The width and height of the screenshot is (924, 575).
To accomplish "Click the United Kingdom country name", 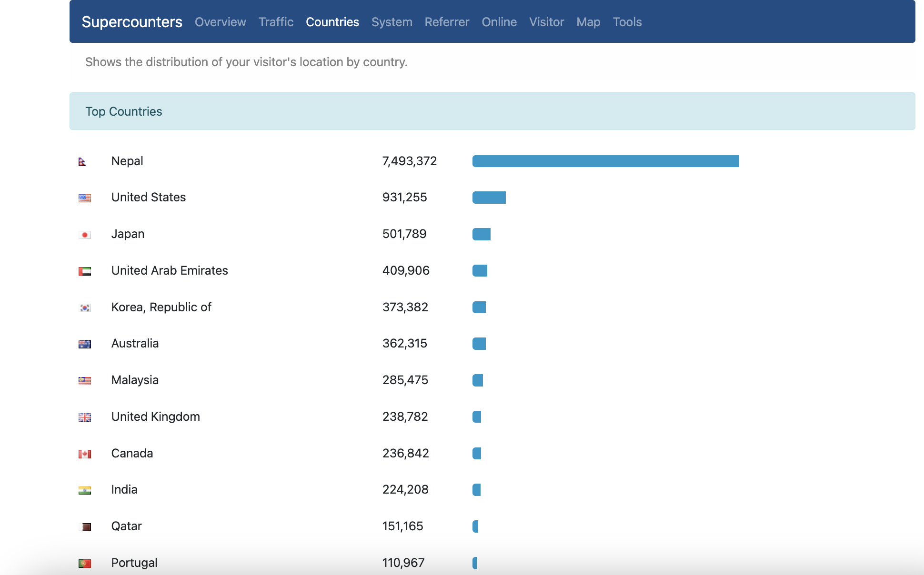I will 155,416.
